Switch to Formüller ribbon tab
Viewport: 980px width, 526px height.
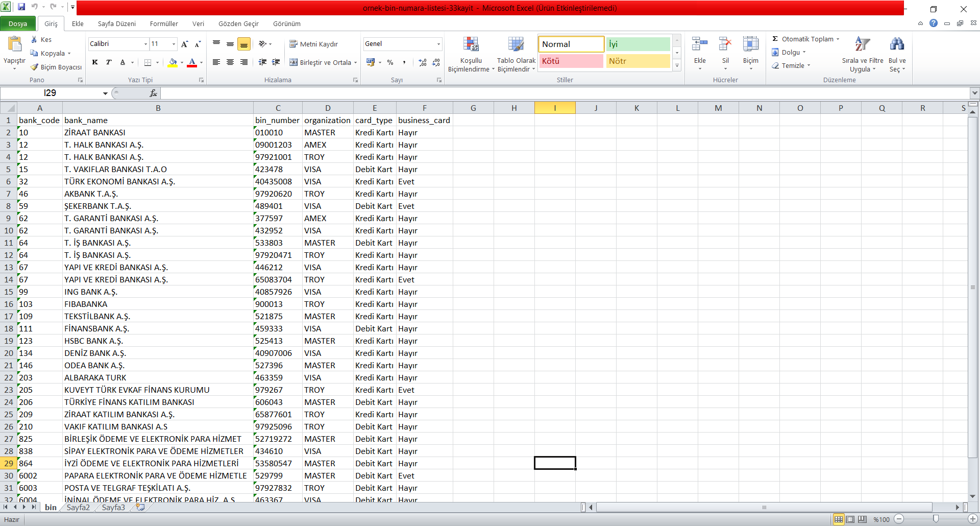[164, 23]
